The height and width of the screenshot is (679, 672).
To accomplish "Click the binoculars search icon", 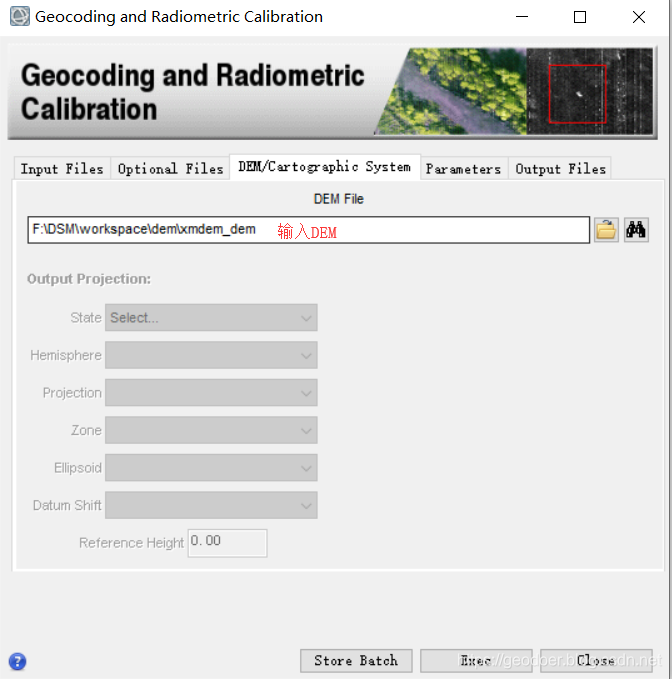I will [636, 230].
